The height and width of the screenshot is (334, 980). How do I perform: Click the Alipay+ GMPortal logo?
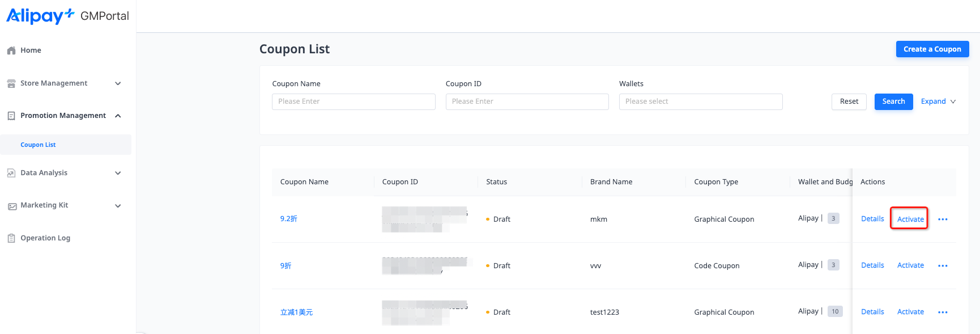pyautogui.click(x=67, y=16)
